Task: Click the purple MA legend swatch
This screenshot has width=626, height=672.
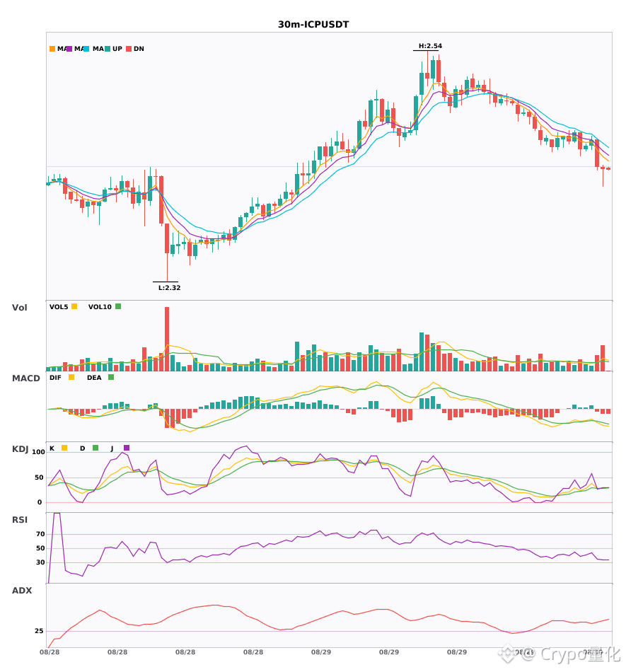Action: tap(69, 49)
